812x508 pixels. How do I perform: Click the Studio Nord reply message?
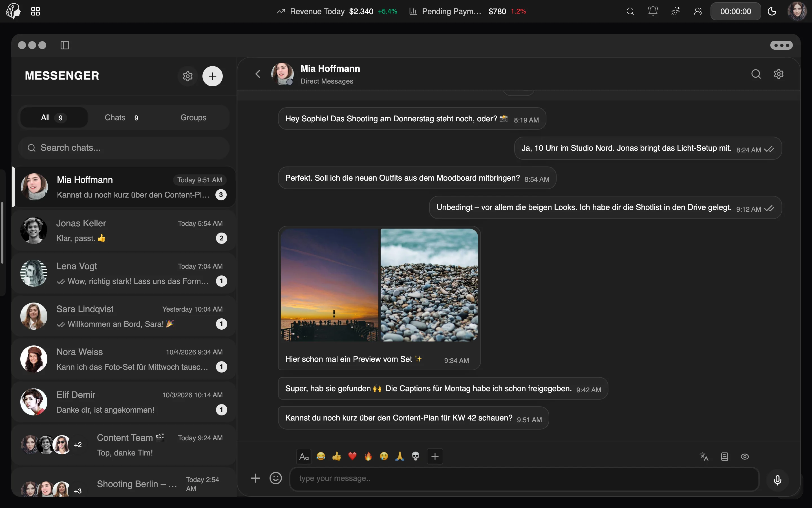pyautogui.click(x=648, y=148)
